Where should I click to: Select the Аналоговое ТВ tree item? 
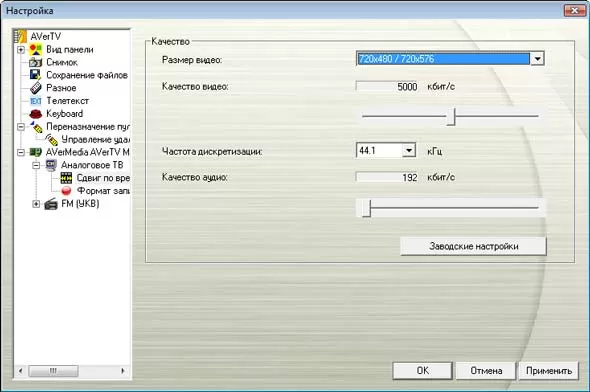(x=92, y=165)
